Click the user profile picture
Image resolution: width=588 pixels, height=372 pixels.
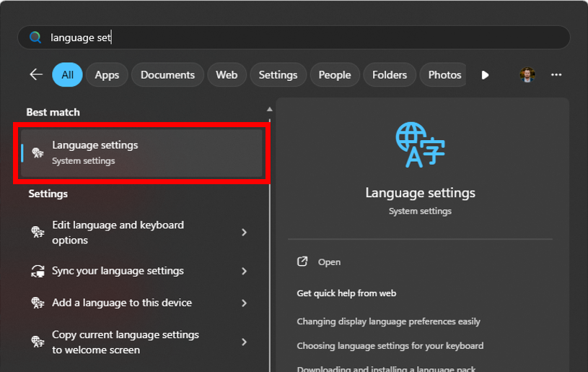tap(527, 74)
